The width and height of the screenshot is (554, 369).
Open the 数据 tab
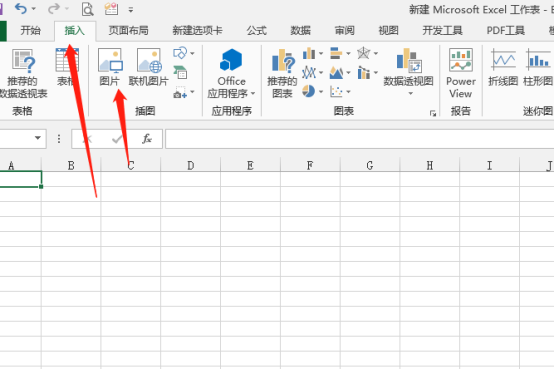[301, 31]
